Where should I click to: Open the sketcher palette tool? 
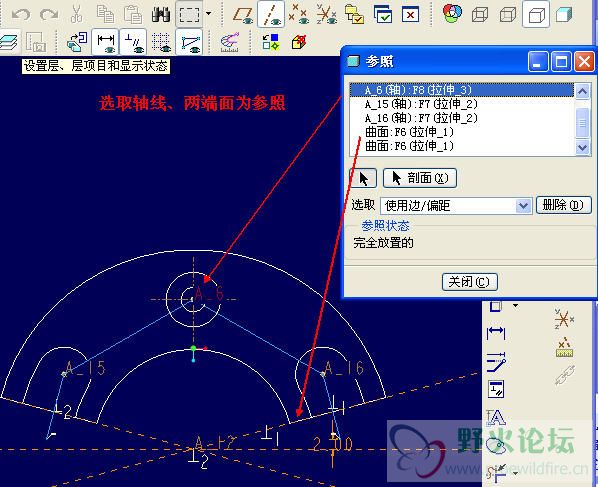(x=496, y=445)
